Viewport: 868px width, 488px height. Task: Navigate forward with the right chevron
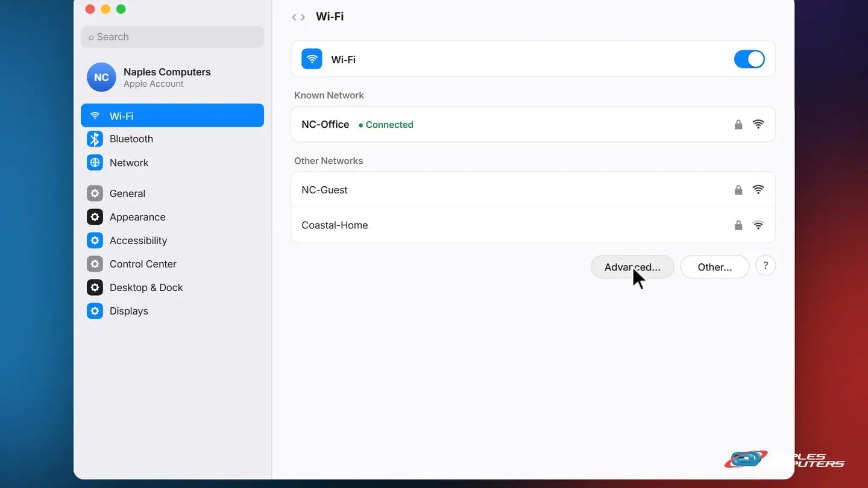(303, 17)
